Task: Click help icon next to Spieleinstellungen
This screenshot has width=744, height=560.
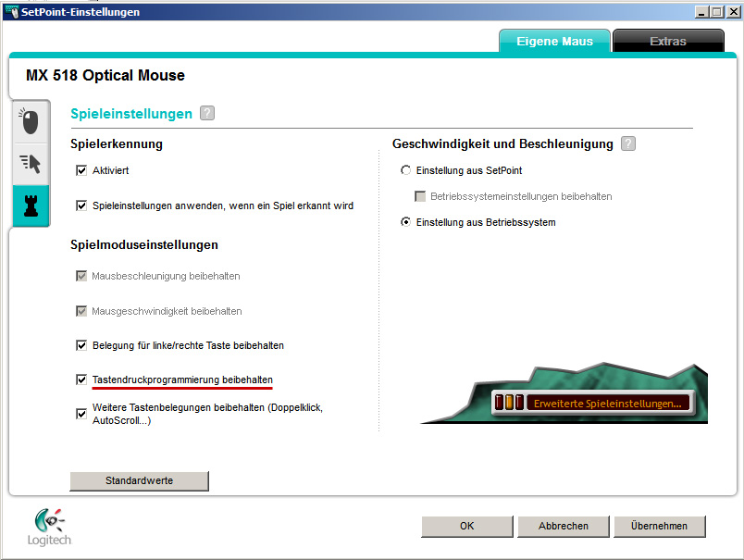Action: click(x=207, y=114)
